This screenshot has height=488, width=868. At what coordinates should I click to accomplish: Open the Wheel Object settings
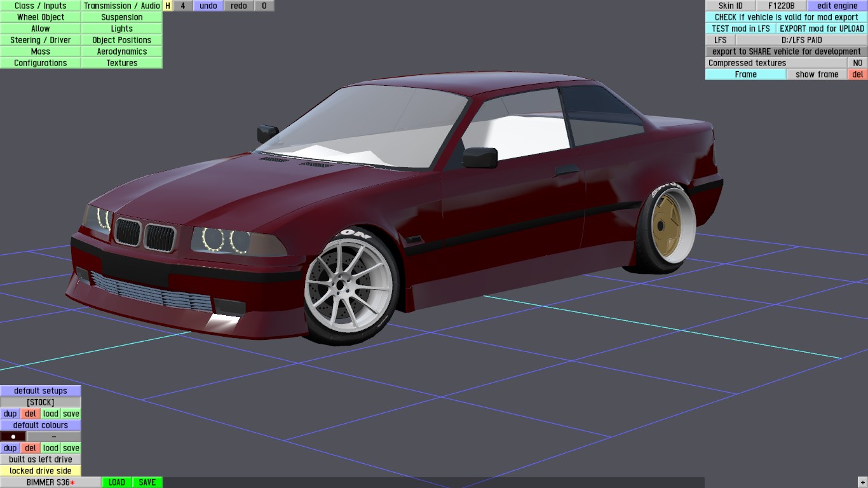[x=41, y=17]
